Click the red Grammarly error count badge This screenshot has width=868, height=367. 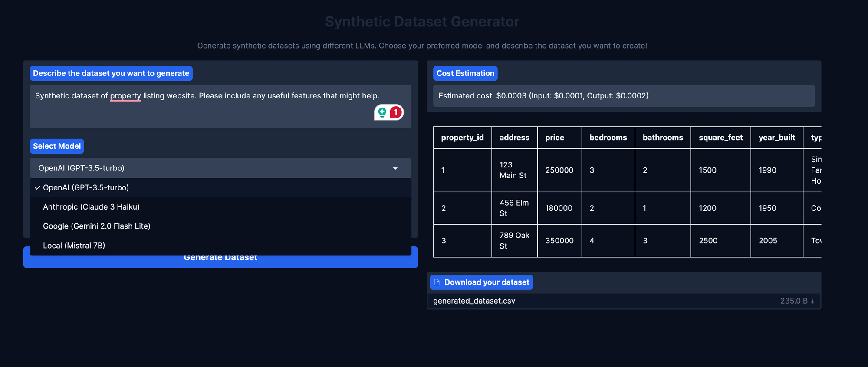coord(396,112)
